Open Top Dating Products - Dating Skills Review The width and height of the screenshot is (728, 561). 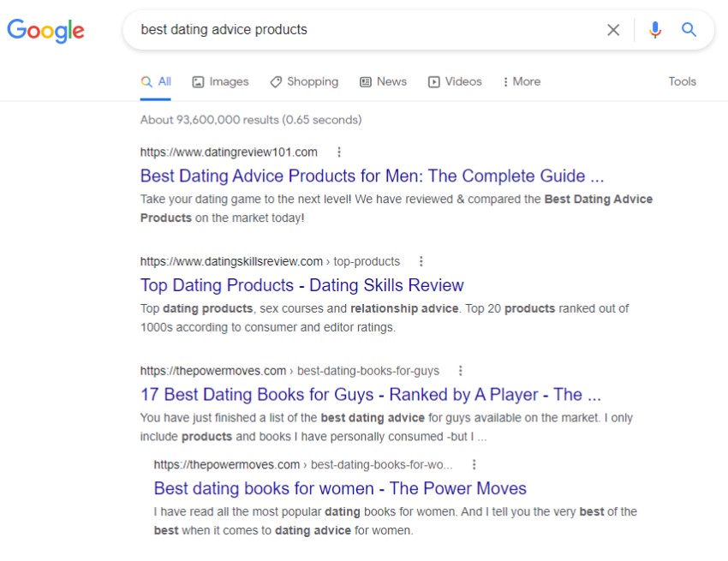pyautogui.click(x=301, y=285)
